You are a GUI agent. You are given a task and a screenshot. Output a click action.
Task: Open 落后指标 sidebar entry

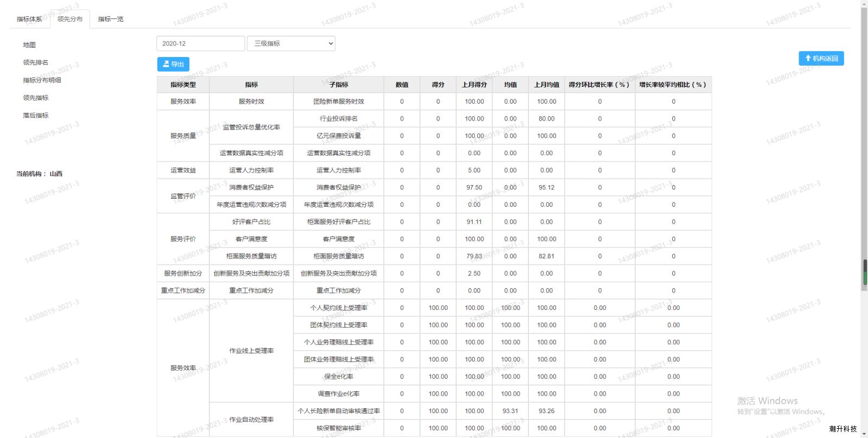36,115
